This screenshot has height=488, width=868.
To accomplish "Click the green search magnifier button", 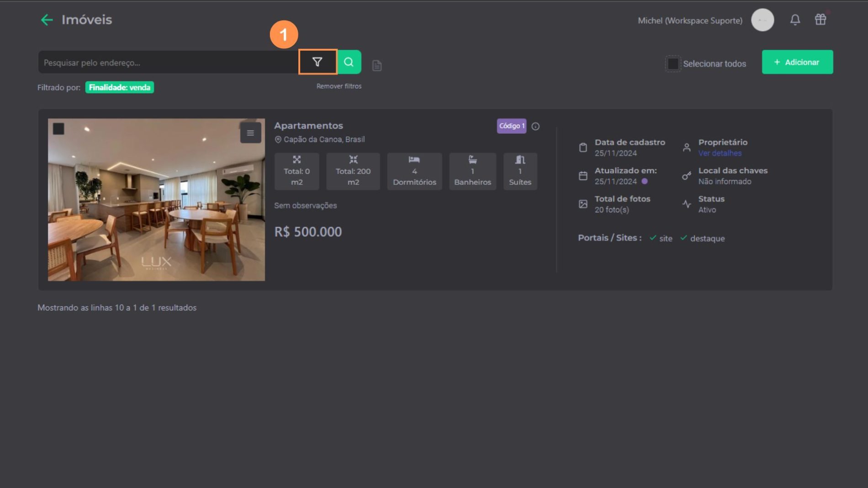I will 349,62.
